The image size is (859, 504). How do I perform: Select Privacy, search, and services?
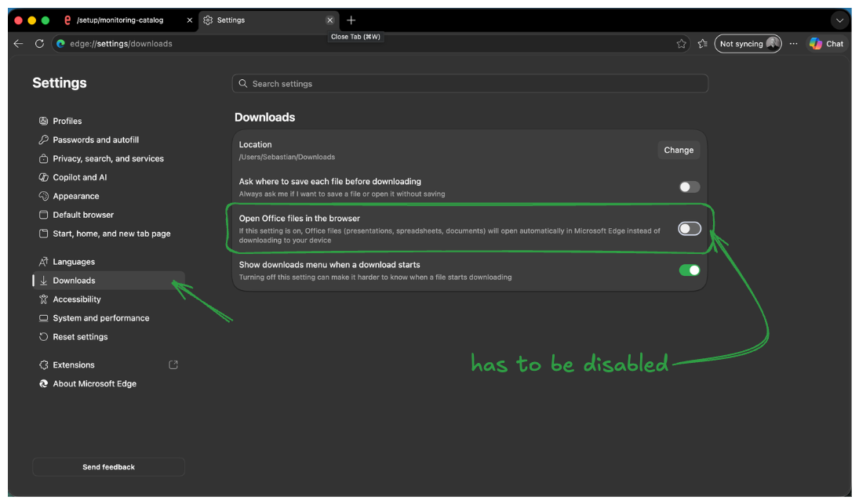(108, 158)
